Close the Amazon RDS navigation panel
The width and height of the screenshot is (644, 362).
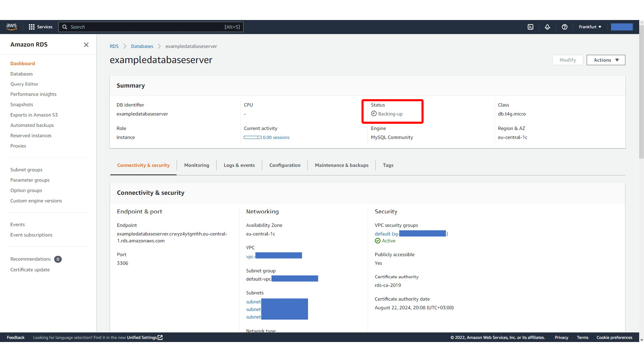tap(86, 45)
